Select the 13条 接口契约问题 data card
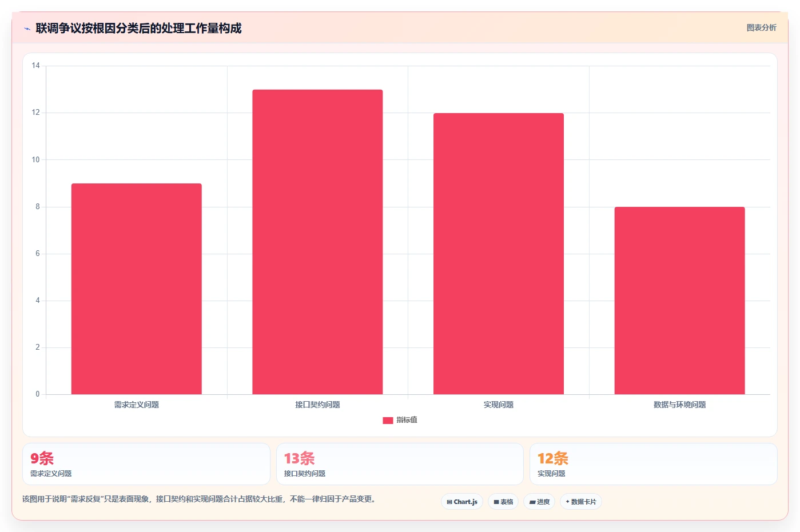 pyautogui.click(x=400, y=464)
